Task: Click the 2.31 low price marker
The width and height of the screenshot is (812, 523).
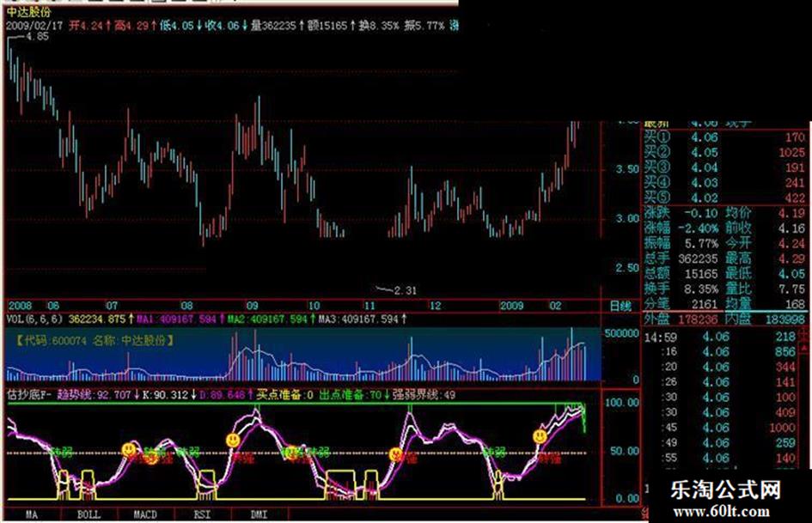Action: coord(405,290)
